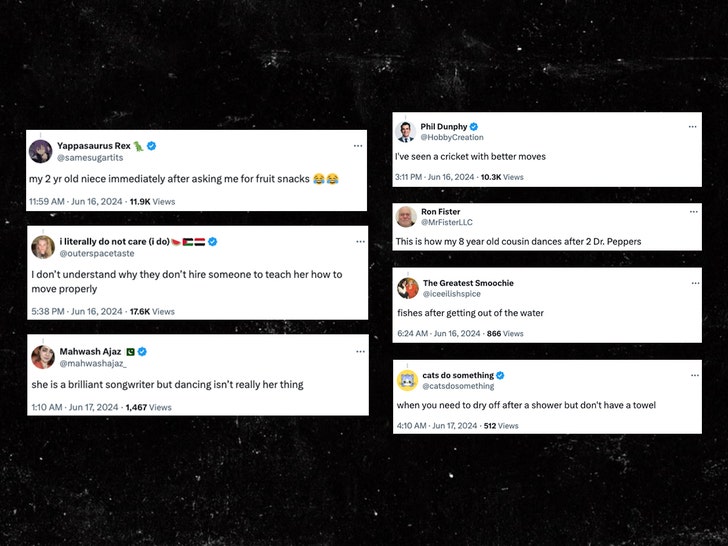Open Phil Dunphy's profile picture
Viewport: 728px width, 546px height.
coord(405,132)
